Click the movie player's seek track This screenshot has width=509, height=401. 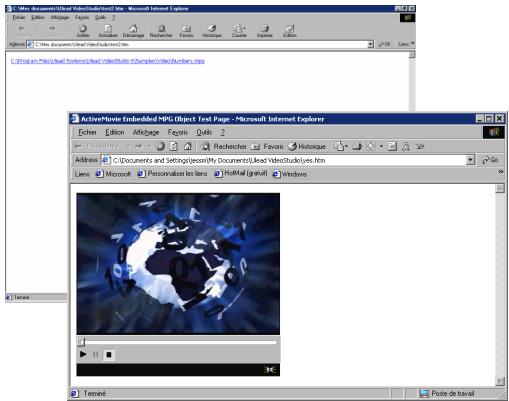(180, 342)
